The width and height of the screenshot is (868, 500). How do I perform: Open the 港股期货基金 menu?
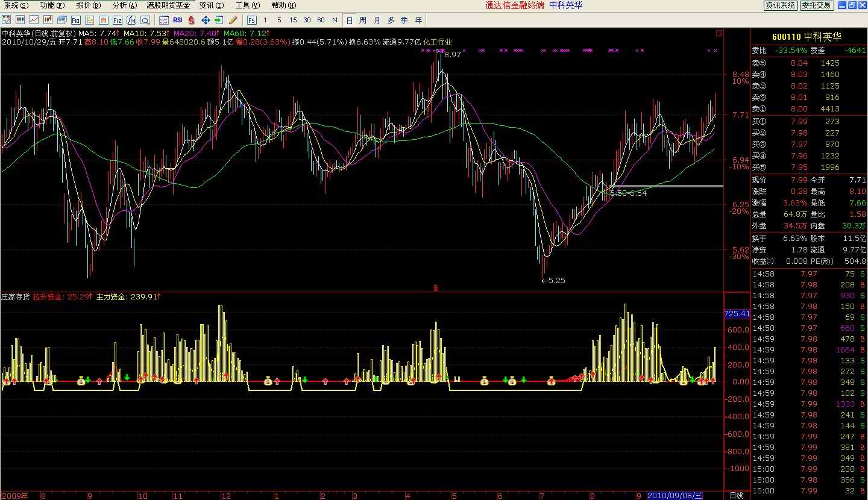click(168, 5)
